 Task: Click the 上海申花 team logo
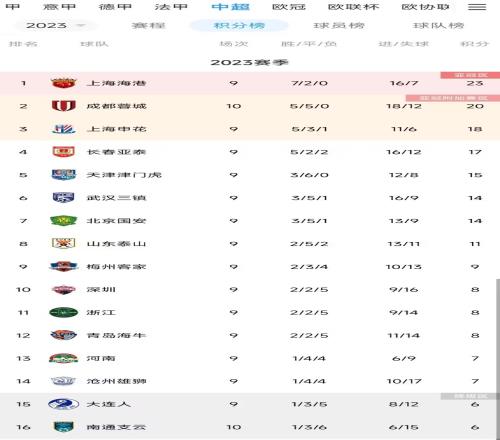click(x=63, y=129)
